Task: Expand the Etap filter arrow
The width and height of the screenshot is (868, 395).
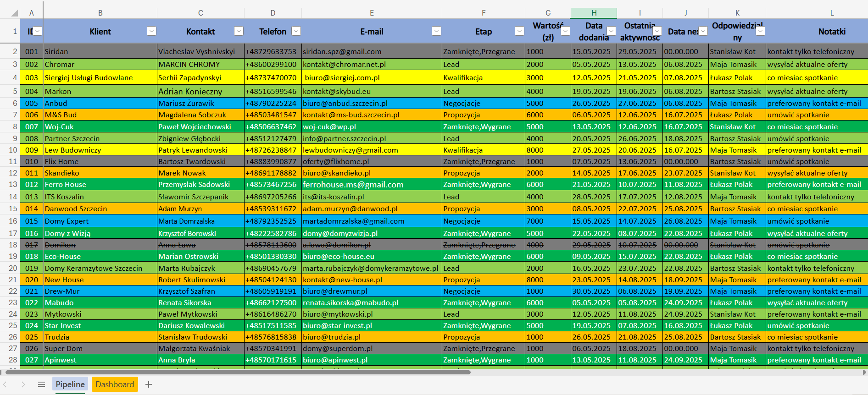Action: (x=519, y=31)
